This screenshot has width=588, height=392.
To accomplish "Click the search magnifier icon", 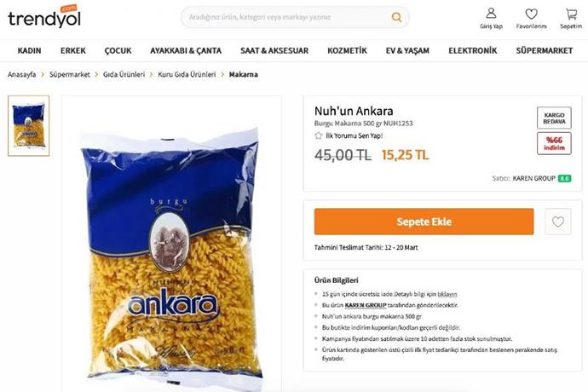I will tap(396, 17).
